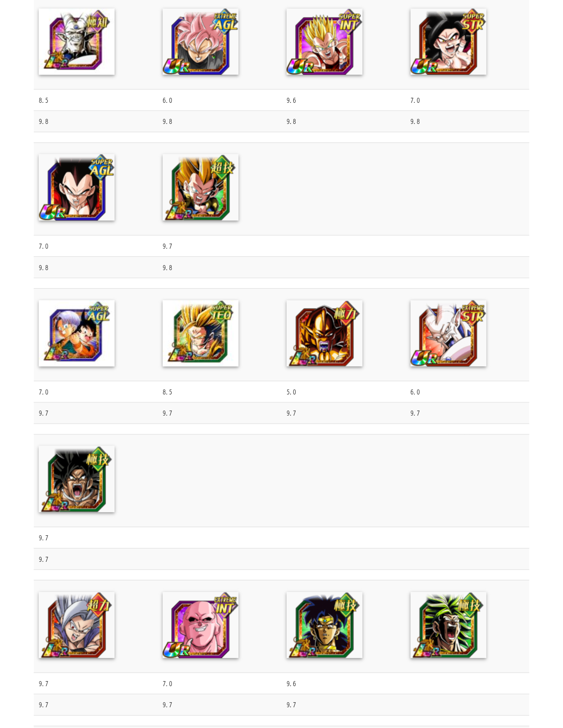
Task: Click the 7.0 rating under Kid Buu card
Action: pyautogui.click(x=167, y=684)
